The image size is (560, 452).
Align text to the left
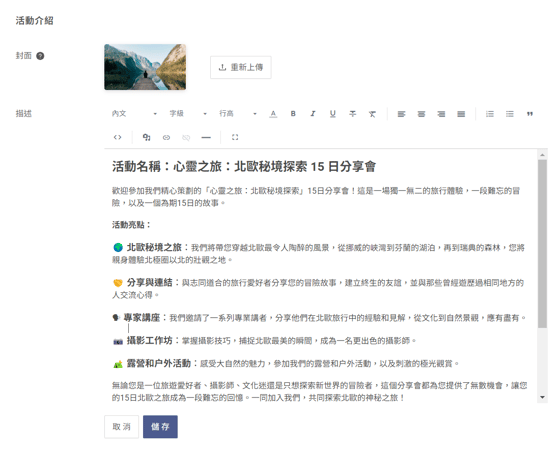(x=401, y=114)
